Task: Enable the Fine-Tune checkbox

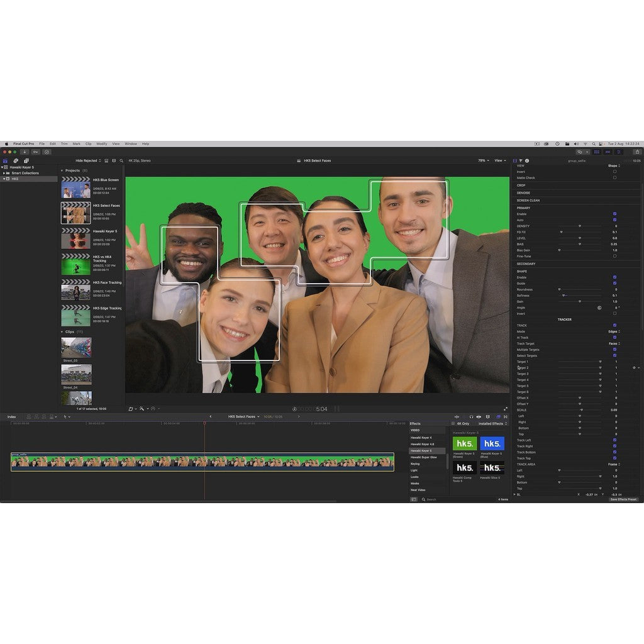Action: 615,257
